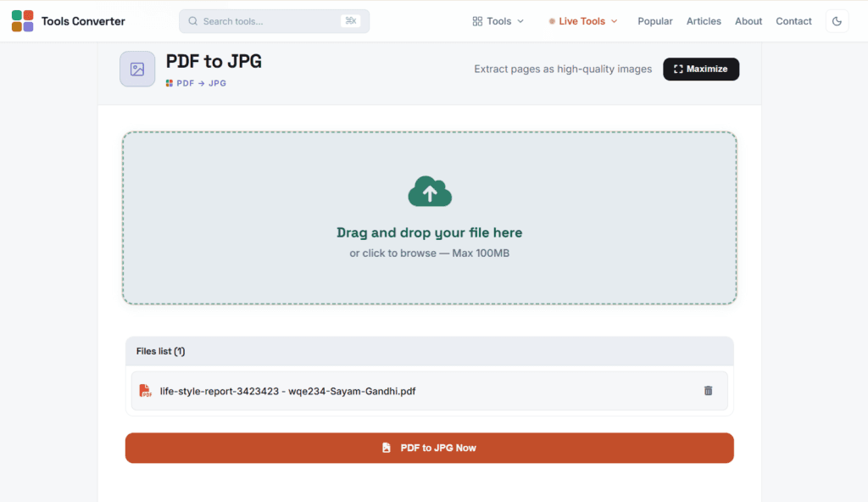Click the small colored squares icon before PDF → JPG
The image size is (868, 502).
pos(170,83)
